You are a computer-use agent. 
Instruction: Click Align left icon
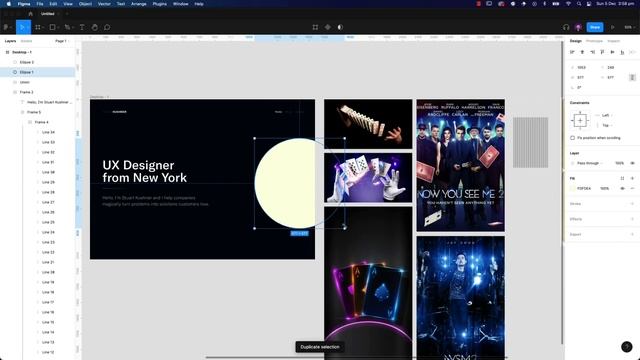[x=572, y=52]
